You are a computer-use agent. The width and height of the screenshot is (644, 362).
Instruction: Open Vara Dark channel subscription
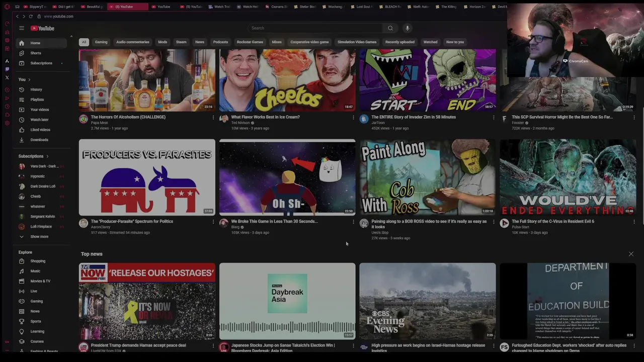tap(40, 166)
